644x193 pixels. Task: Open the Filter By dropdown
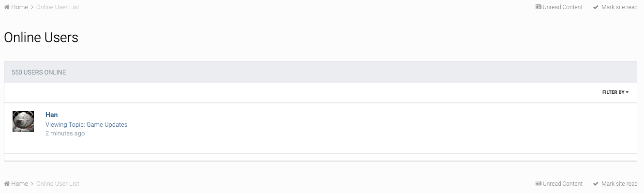point(615,92)
